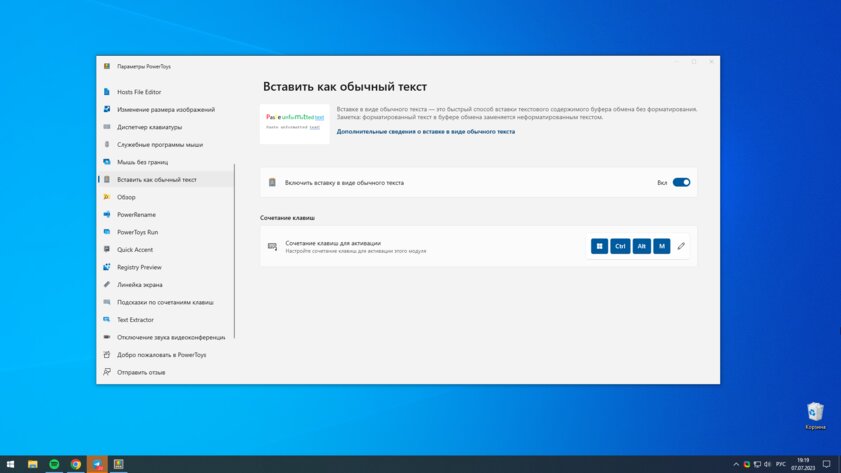Open Quick Accent settings page

166,249
